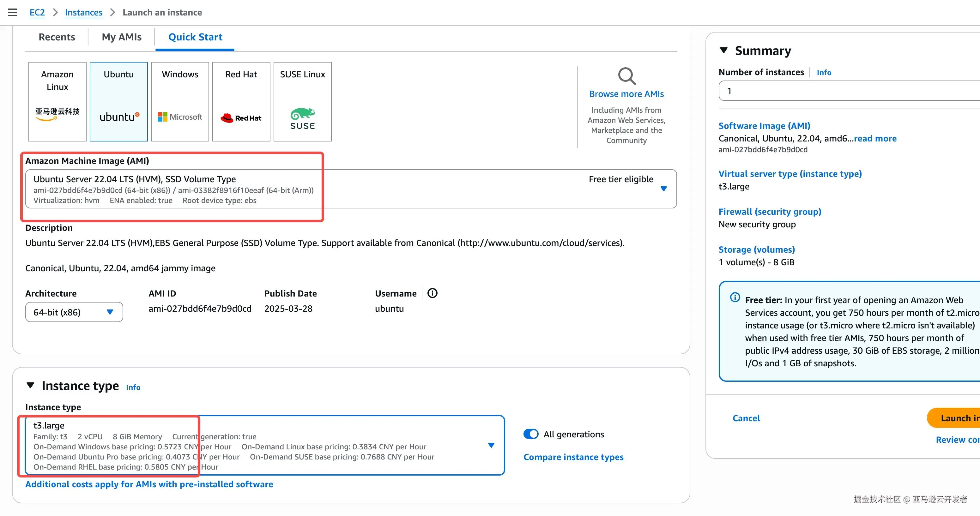980x516 pixels.
Task: Expand the t3.large instance type dropdown
Action: tap(491, 445)
